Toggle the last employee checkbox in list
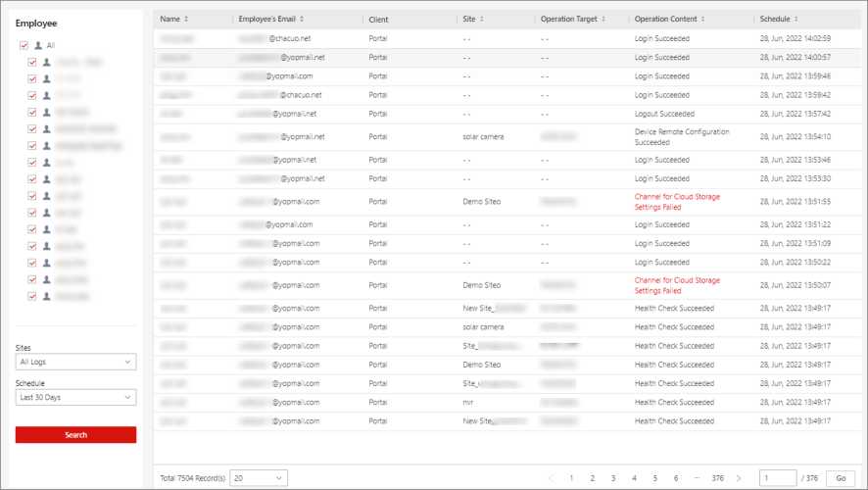Image resolution: width=868 pixels, height=490 pixels. coord(32,295)
